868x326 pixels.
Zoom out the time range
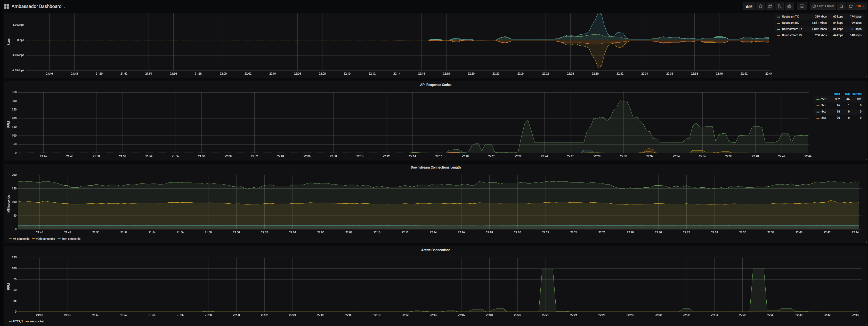(841, 6)
